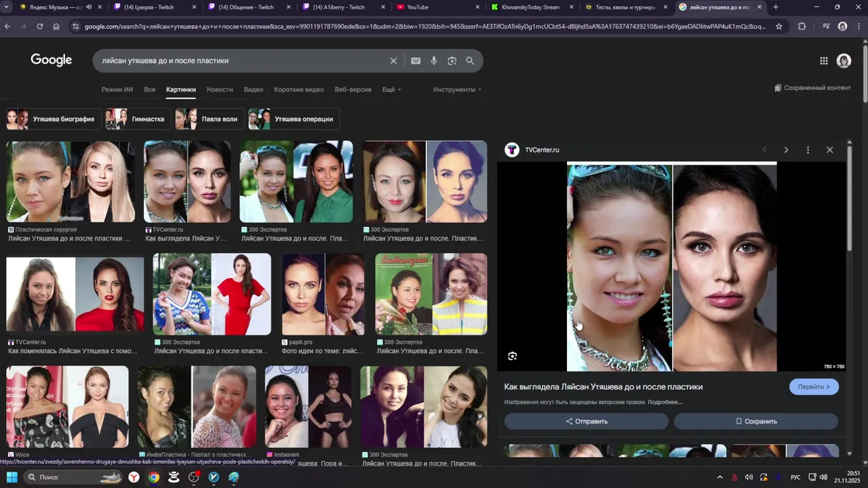Screen dimensions: 868x488
Task: Open a new browser tab
Action: [x=776, y=7]
